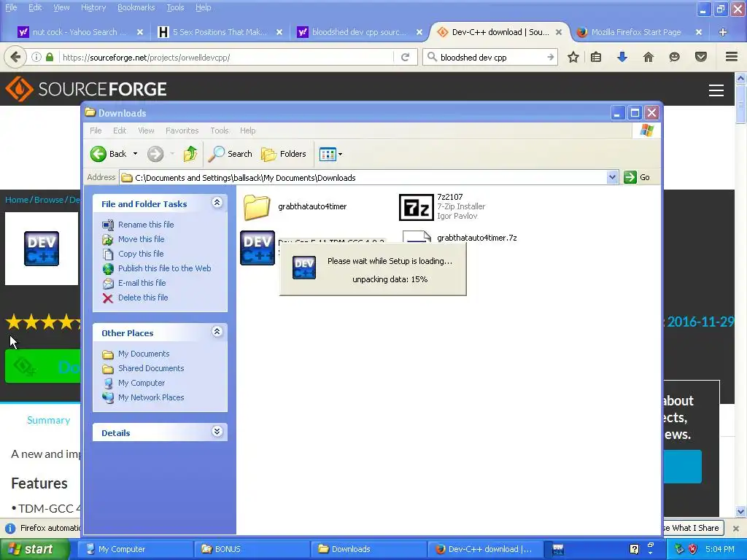
Task: Click the Firefox Home icon
Action: point(649,58)
